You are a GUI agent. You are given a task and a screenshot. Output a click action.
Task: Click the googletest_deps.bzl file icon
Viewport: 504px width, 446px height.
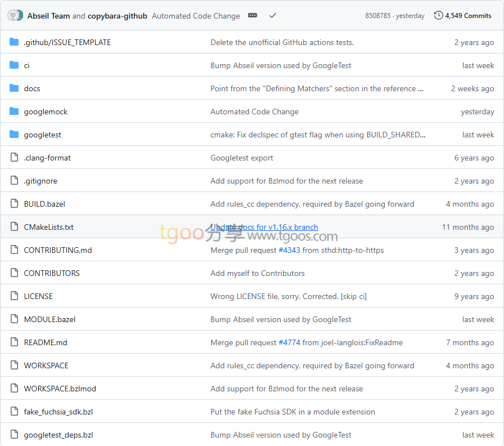pos(15,434)
